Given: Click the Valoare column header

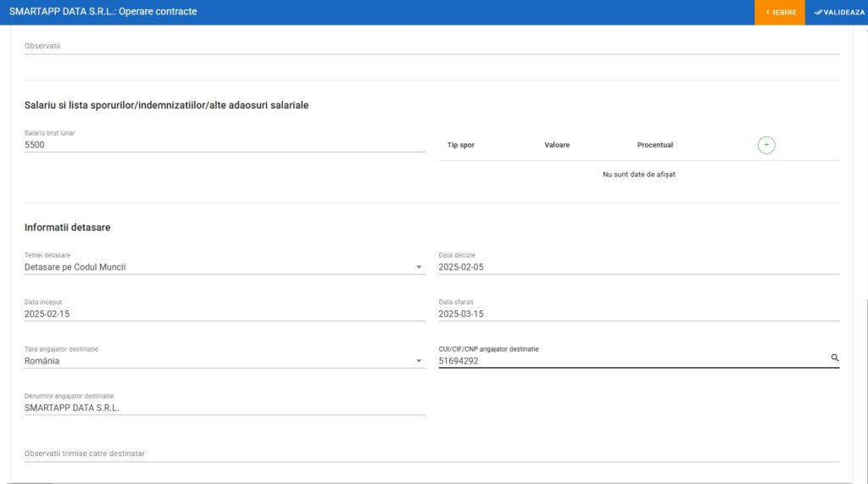Looking at the screenshot, I should (x=557, y=145).
